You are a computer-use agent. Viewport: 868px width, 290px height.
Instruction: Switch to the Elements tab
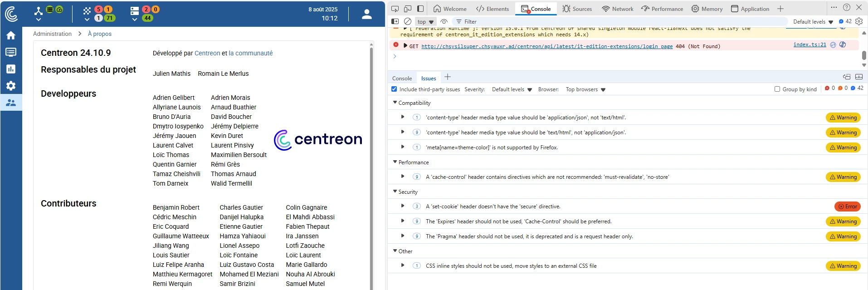coord(493,9)
